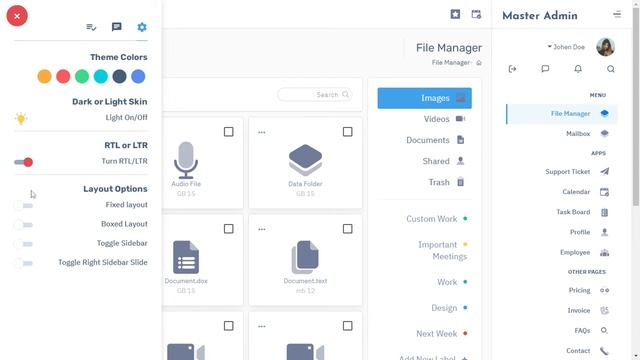Click the Document.text copy-files icon
Image resolution: width=640 pixels, height=360 pixels.
305,257
